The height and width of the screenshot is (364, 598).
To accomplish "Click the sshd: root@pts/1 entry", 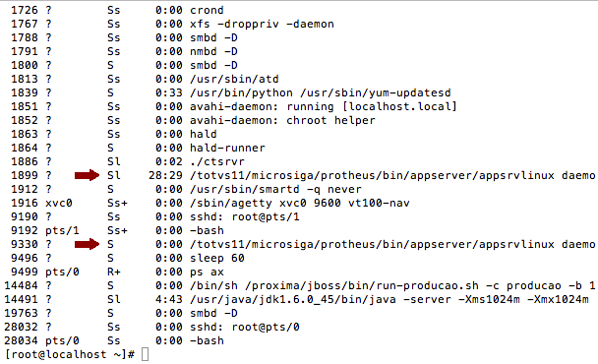I will [155, 216].
